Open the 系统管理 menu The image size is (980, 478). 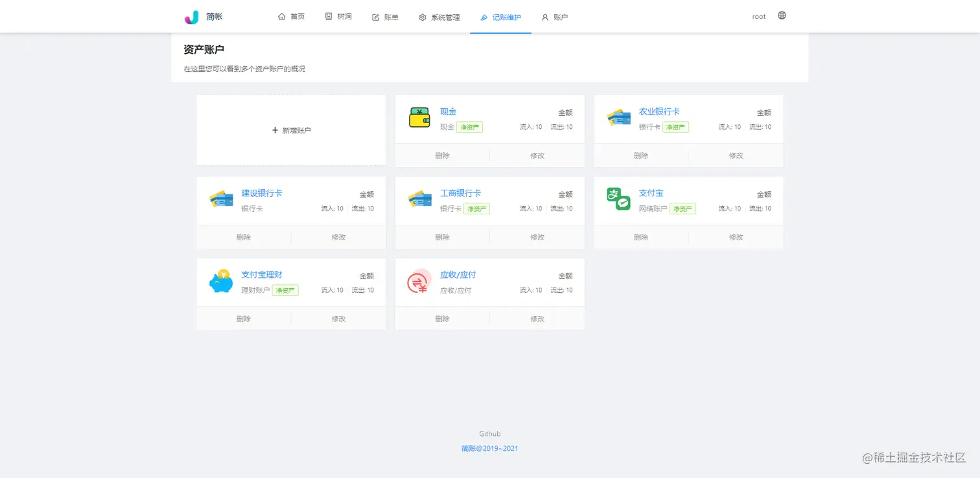coord(439,17)
